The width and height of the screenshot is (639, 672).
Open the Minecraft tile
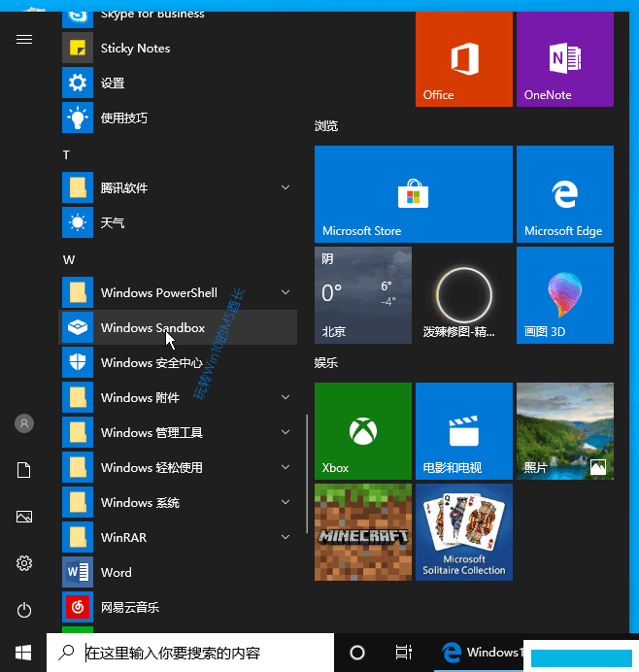coord(363,532)
